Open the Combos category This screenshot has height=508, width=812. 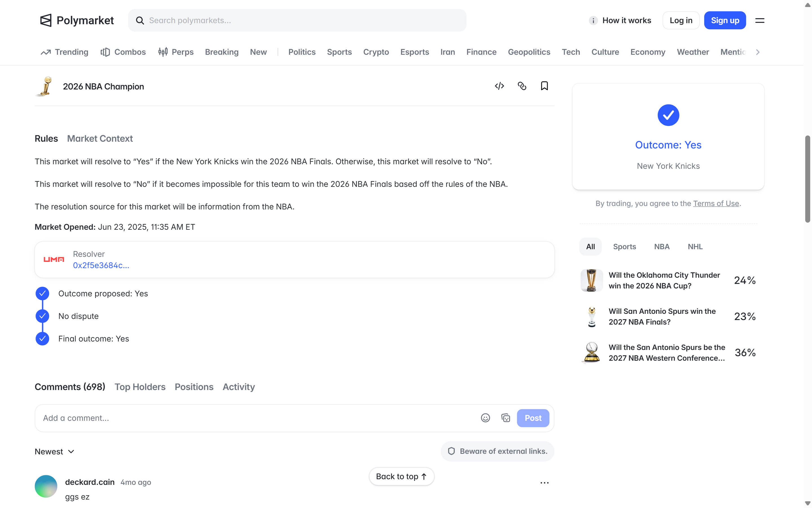coord(123,52)
